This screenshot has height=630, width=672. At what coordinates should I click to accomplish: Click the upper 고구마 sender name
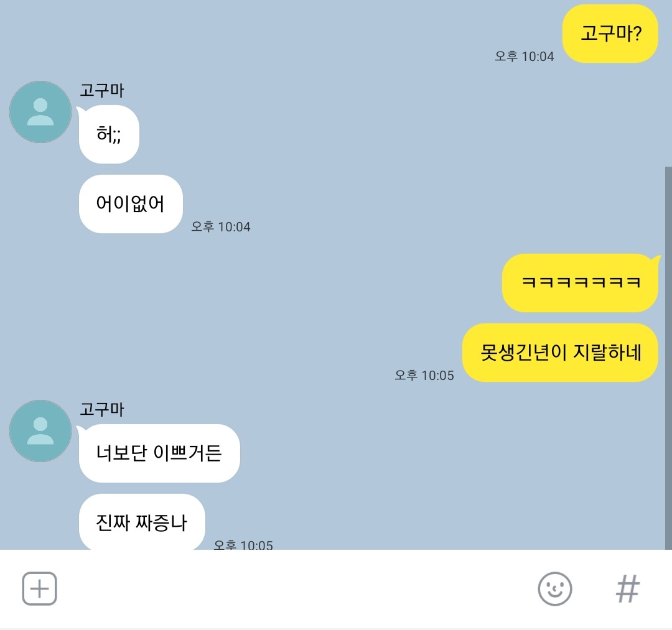click(x=101, y=90)
